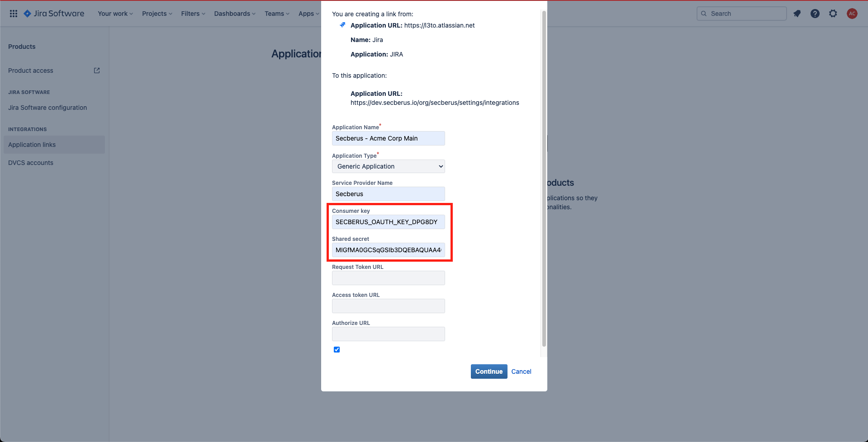Open the AC user avatar menu
The height and width of the screenshot is (442, 868).
852,14
